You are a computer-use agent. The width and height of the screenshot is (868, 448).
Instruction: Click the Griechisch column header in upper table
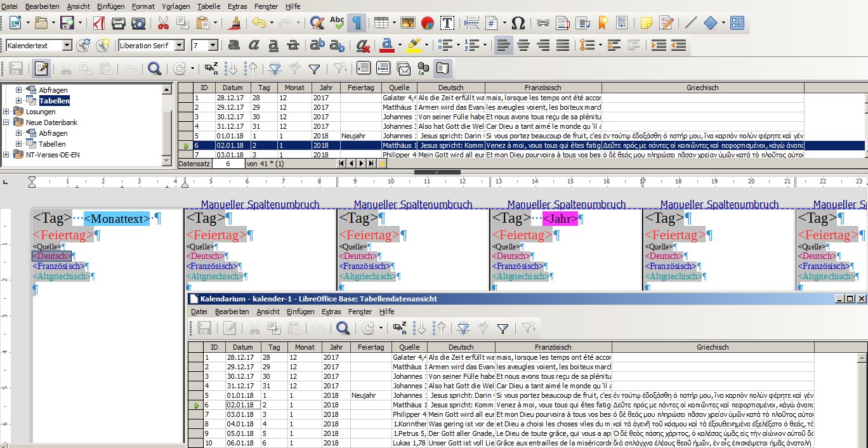pos(702,88)
